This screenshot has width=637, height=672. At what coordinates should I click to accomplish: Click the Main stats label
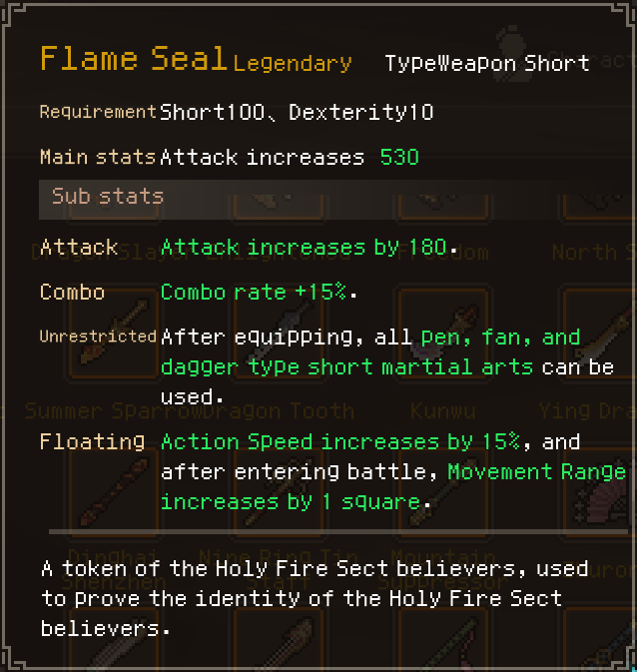point(97,157)
